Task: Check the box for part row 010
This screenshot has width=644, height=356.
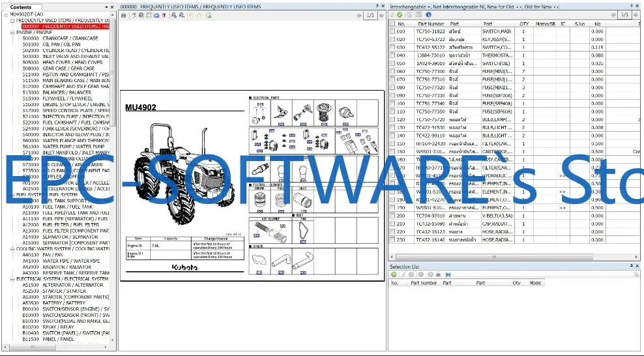Action: (x=392, y=31)
